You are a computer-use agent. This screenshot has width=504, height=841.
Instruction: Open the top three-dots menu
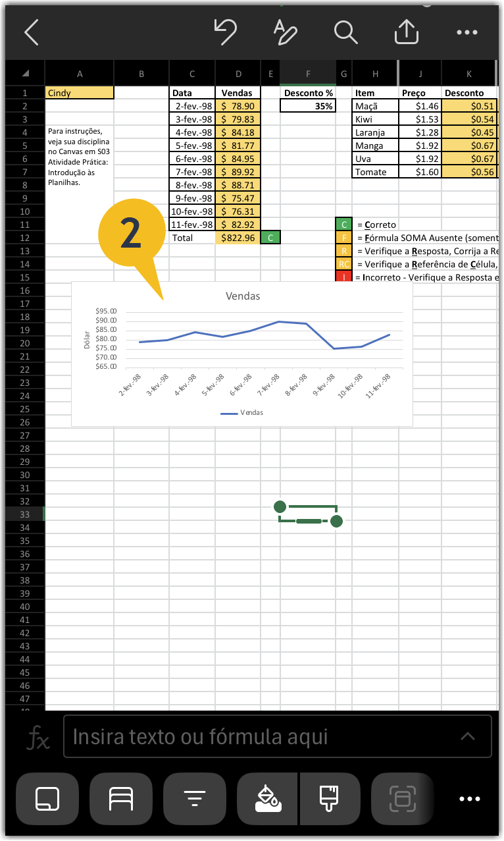[467, 32]
